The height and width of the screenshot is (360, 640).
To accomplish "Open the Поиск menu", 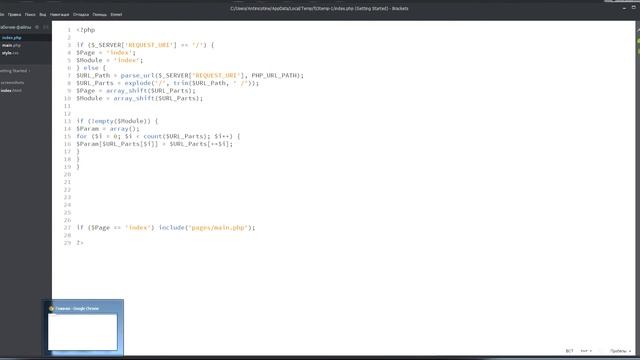I will click(30, 14).
